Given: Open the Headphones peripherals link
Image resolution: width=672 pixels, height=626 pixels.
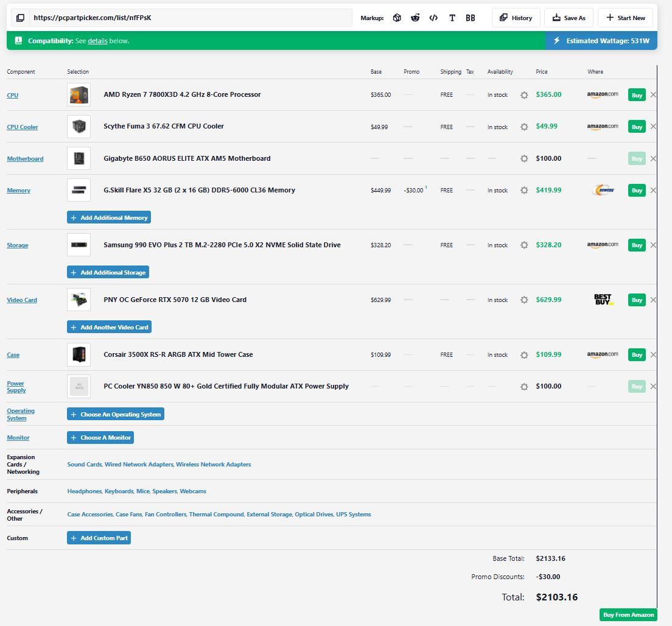Looking at the screenshot, I should (x=85, y=491).
